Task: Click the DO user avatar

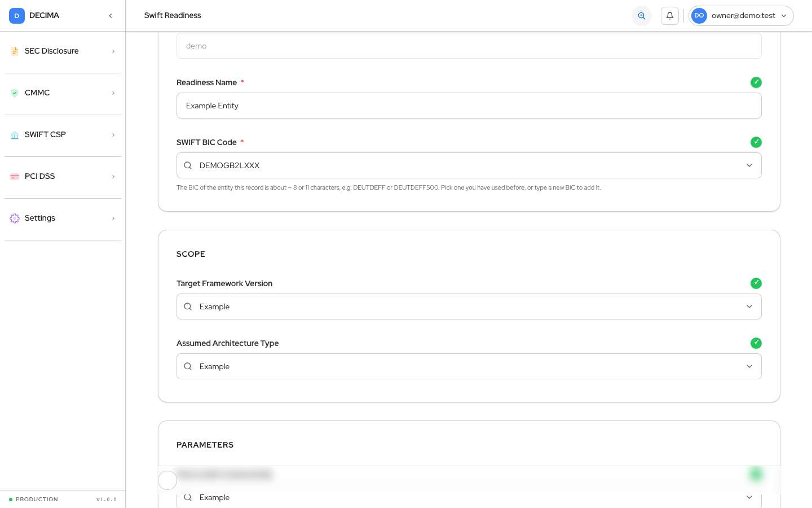Action: [699, 16]
